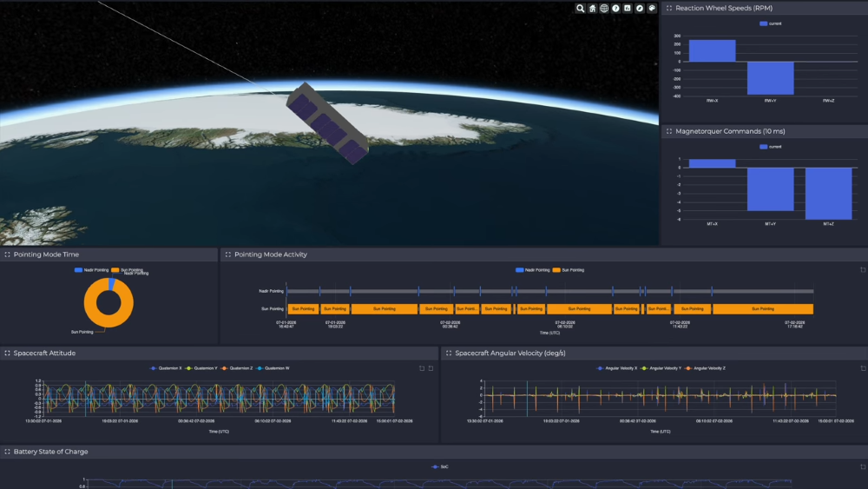
Task: Expand Reaction Wheel Speeds panel to fullscreen
Action: point(668,9)
